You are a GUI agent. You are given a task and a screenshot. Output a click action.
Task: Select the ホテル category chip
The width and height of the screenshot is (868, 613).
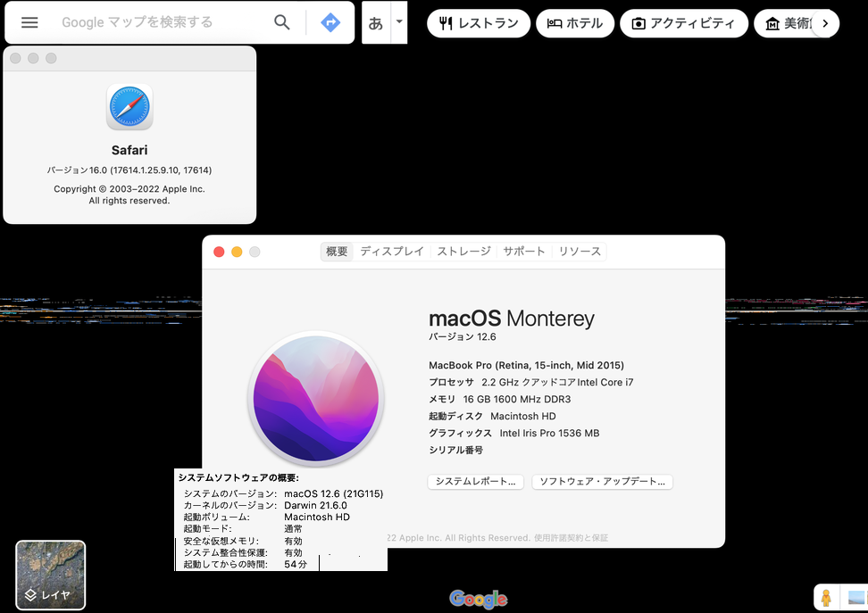575,23
